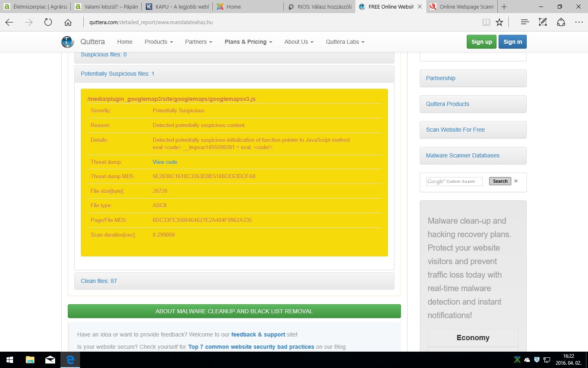
Task: Open the Edge share icon
Action: click(x=561, y=22)
